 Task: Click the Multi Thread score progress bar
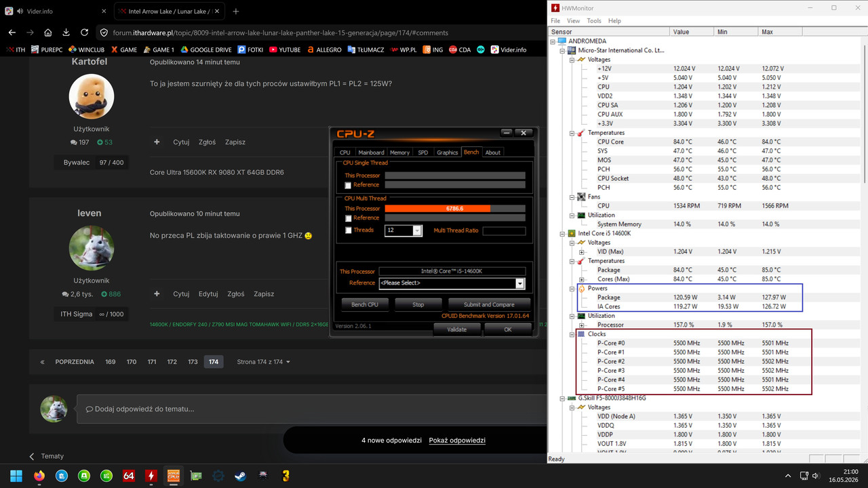click(x=455, y=209)
